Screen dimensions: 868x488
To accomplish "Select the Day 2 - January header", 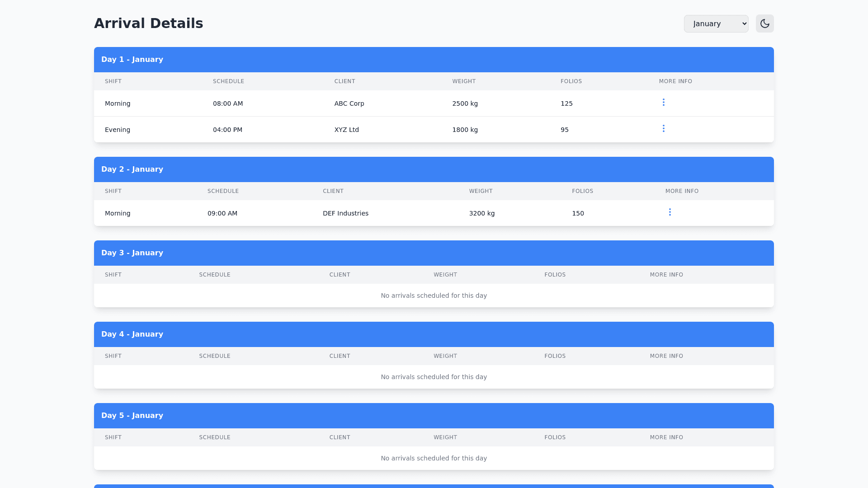I will pos(132,169).
